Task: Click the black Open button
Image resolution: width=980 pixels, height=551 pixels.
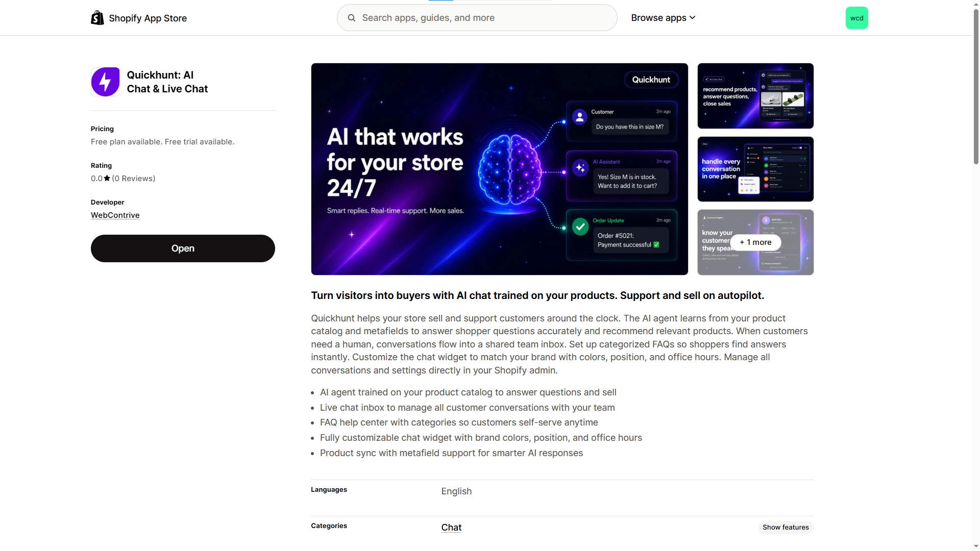Action: coord(183,248)
